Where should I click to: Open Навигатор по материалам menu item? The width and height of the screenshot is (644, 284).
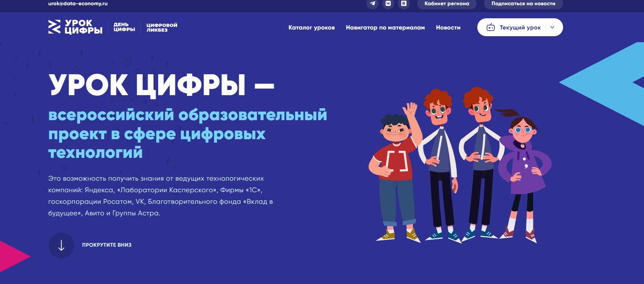tap(385, 28)
